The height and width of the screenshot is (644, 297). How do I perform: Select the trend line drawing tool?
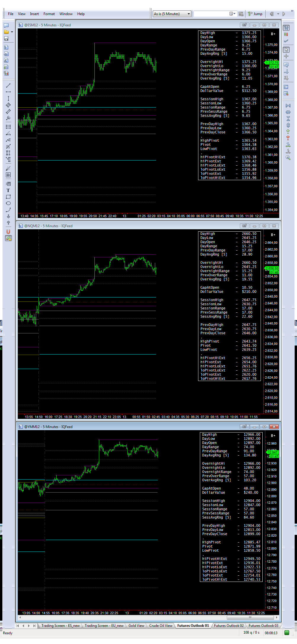(x=8, y=86)
